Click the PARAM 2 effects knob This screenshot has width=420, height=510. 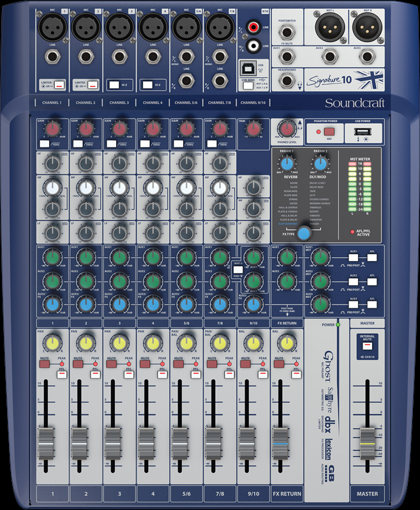point(320,164)
